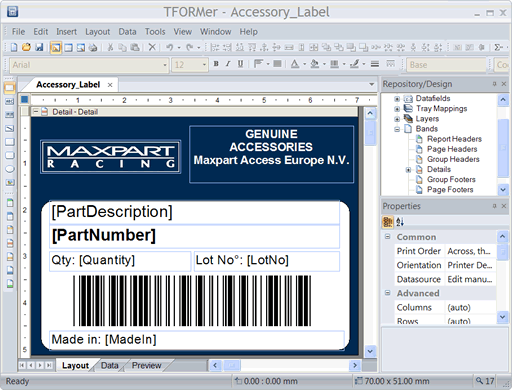Select Report Headers in tree
This screenshot has width=512, height=390.
tap(454, 139)
